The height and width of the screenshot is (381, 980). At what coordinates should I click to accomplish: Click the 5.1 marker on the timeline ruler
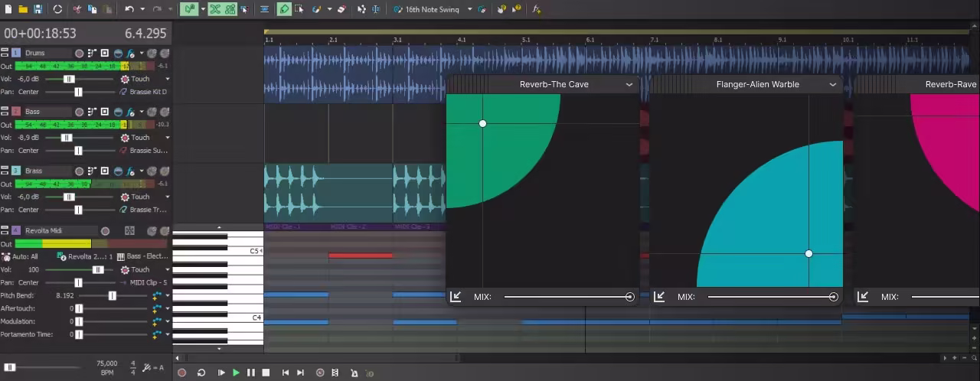(526, 39)
